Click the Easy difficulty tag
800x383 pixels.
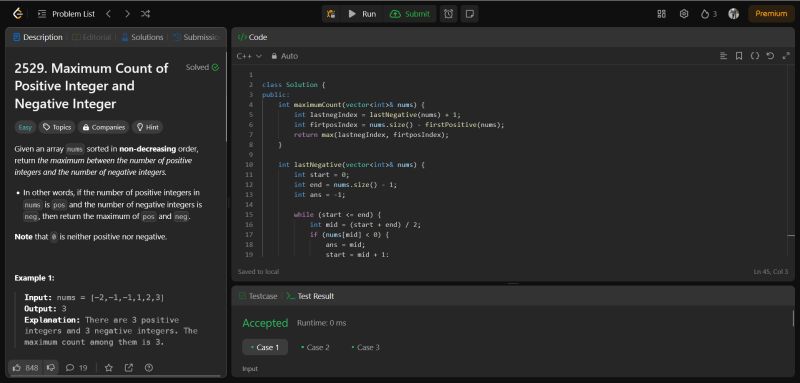pos(24,127)
